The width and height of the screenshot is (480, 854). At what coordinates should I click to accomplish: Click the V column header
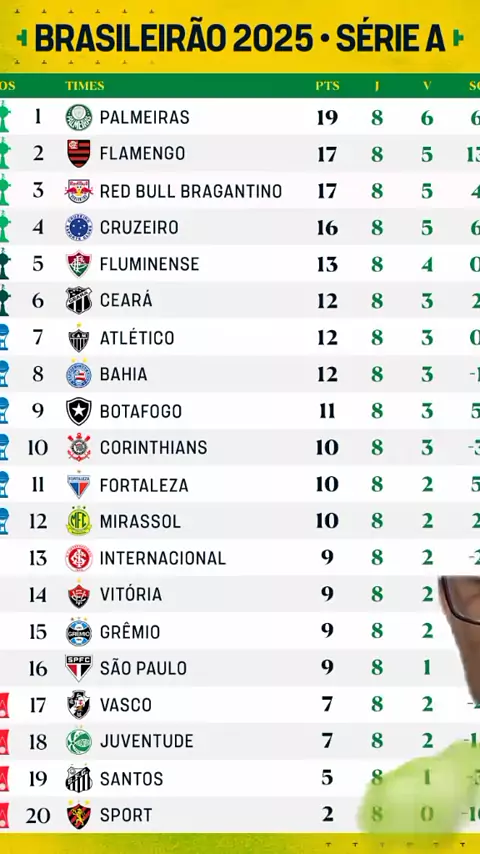427,86
